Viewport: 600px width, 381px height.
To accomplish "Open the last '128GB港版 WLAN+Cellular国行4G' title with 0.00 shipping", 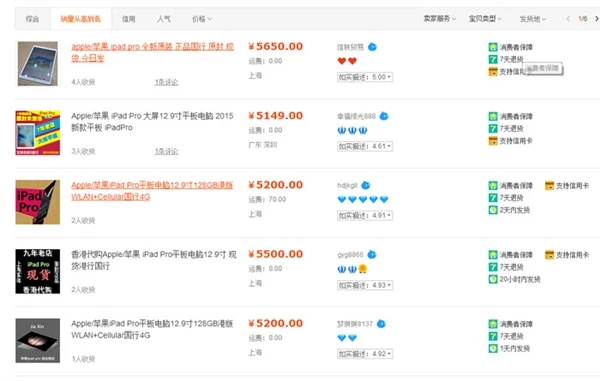I will click(x=152, y=329).
